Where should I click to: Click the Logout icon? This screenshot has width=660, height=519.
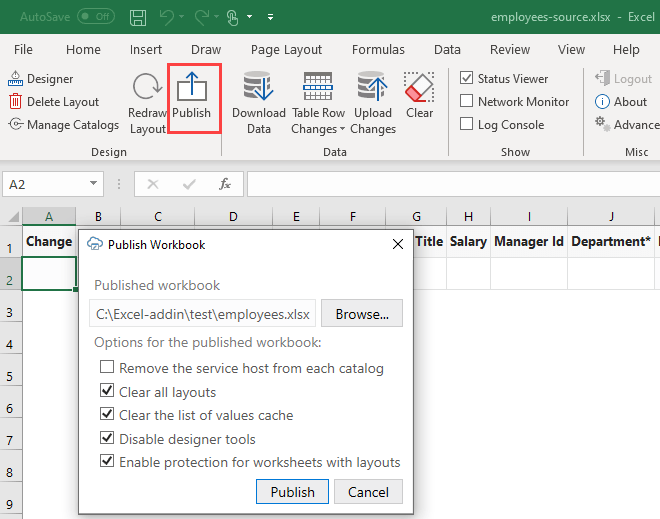coord(602,78)
